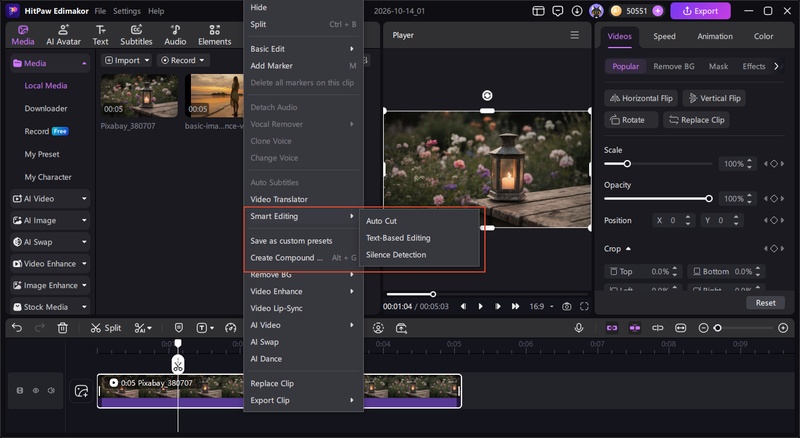Toggle track visibility eye icon
Screen dimensions: 800x438
click(36, 391)
